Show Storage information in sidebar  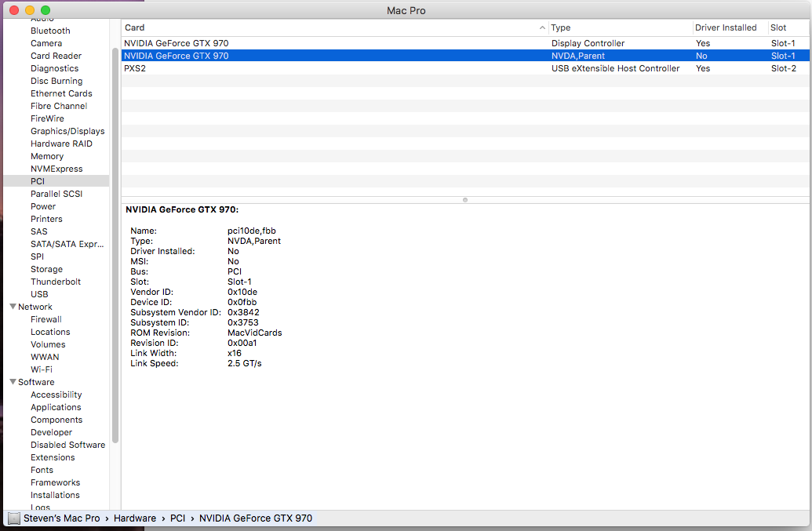46,269
